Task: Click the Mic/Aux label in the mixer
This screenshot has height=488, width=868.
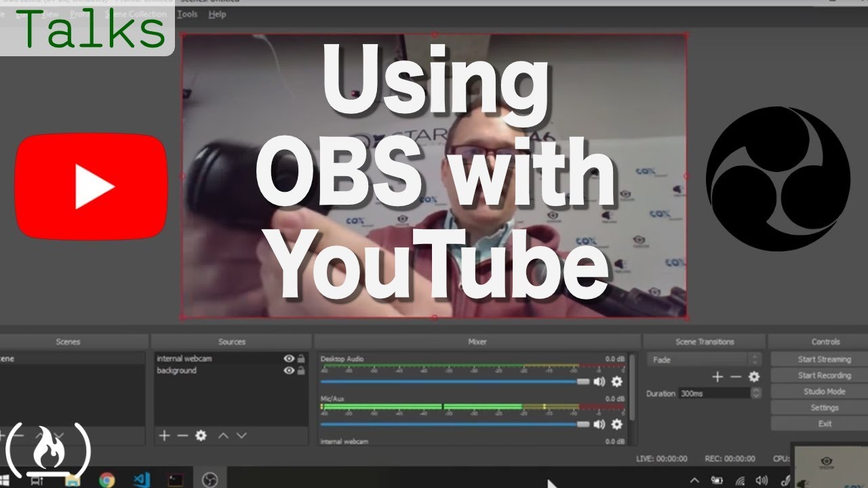Action: click(332, 399)
